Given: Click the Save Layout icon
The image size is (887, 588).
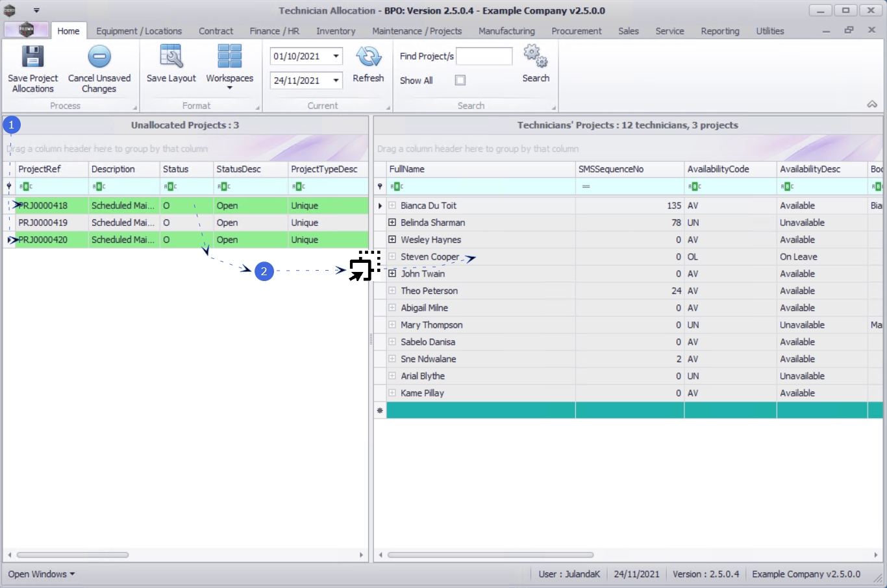Looking at the screenshot, I should 171,56.
